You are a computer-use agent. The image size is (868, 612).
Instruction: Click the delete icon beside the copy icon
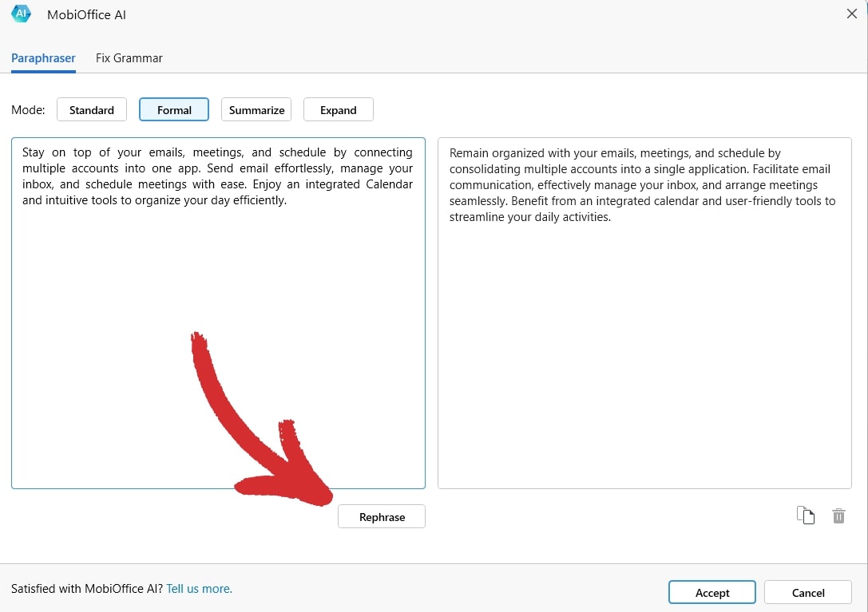[838, 515]
